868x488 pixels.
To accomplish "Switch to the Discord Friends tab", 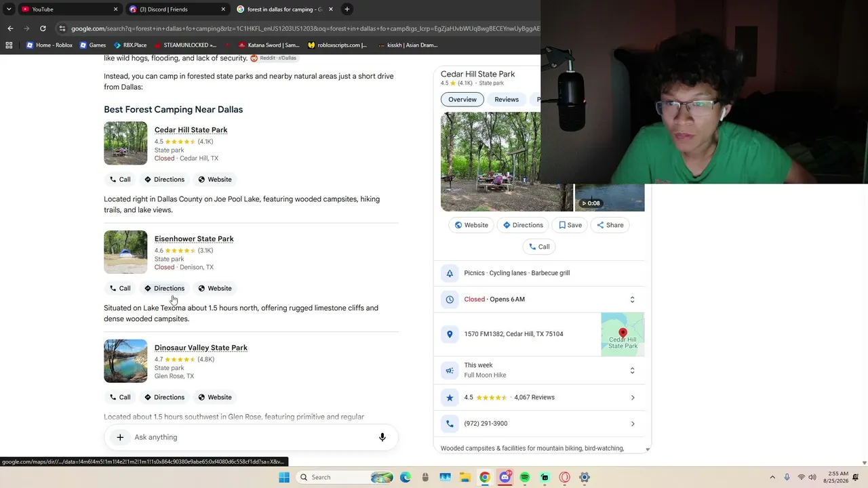I will 176,9.
